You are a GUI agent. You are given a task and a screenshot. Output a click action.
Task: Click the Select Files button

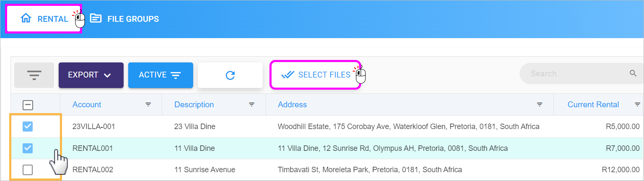click(x=316, y=75)
